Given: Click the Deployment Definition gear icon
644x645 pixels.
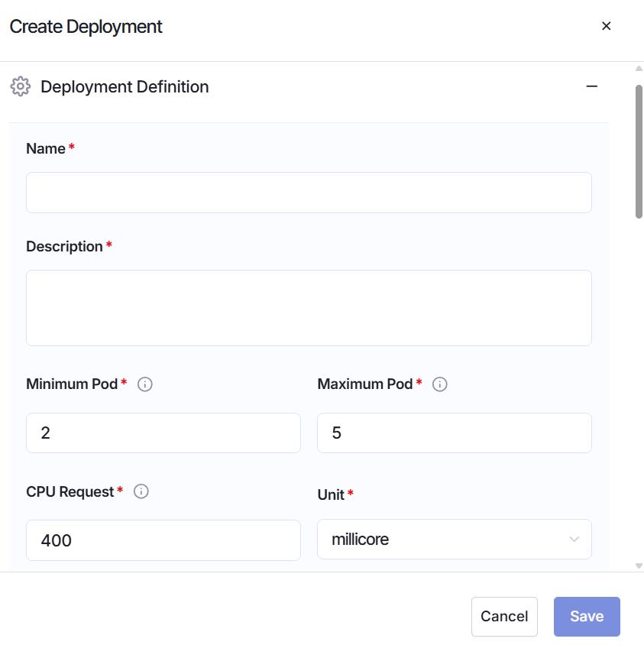Looking at the screenshot, I should click(x=20, y=86).
